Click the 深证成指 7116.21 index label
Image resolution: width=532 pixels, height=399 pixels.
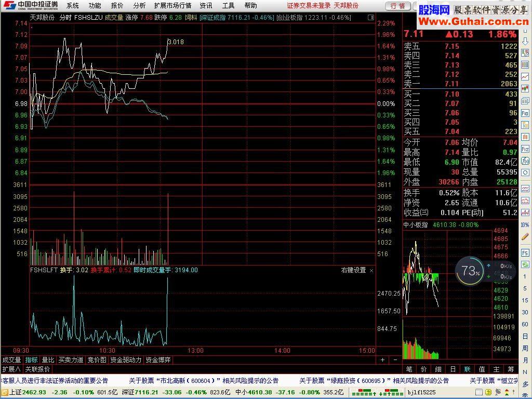[x=237, y=17]
